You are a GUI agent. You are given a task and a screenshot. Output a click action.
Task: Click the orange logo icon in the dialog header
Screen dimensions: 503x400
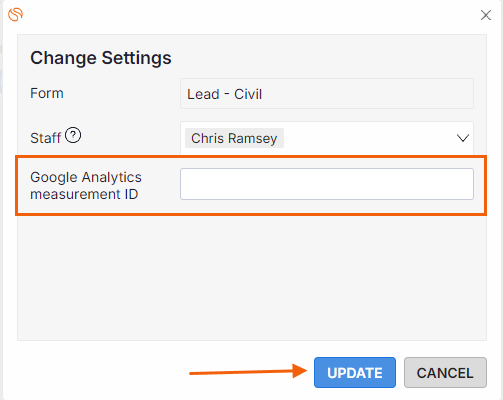[x=15, y=14]
